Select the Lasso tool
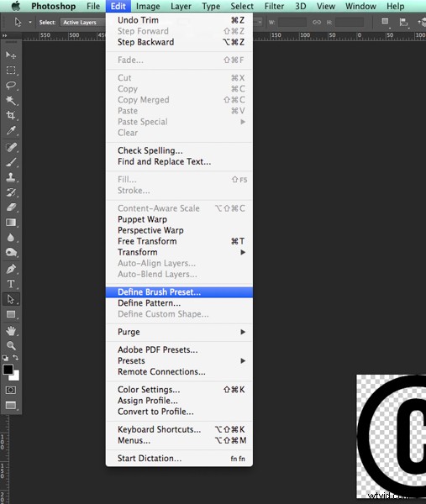Screen dimensions: 426x504 pyautogui.click(x=11, y=85)
